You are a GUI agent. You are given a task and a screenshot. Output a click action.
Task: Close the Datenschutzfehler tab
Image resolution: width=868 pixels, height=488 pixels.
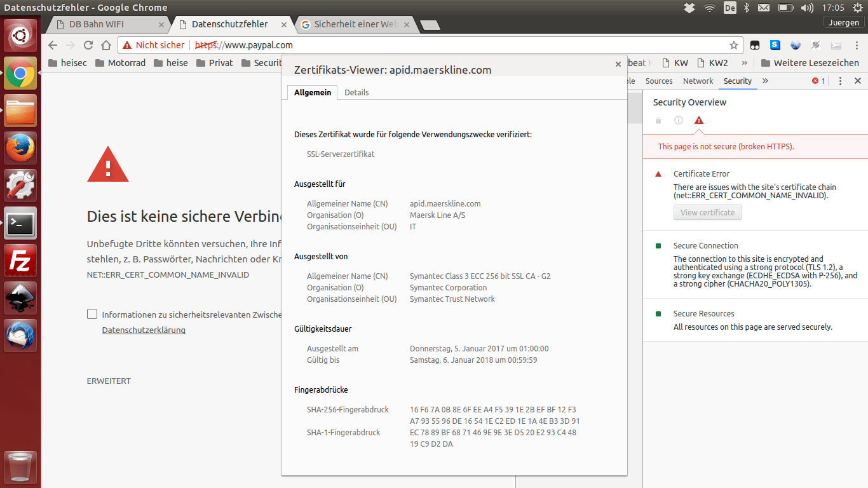(284, 25)
